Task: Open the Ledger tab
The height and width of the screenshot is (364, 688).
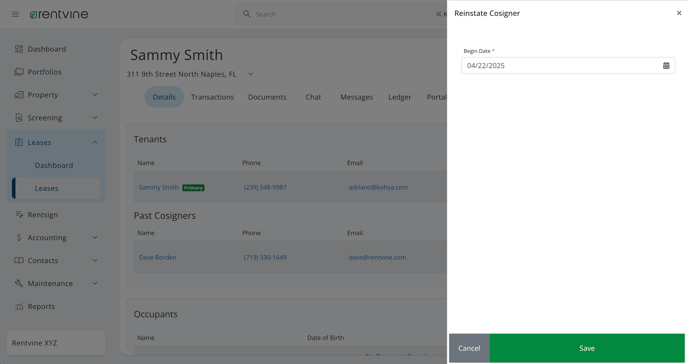Action: (400, 97)
